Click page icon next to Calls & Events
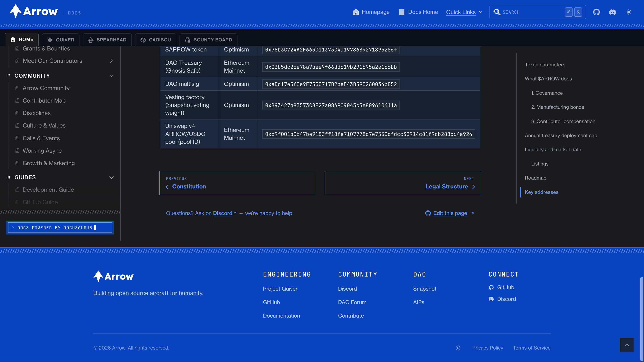The height and width of the screenshot is (362, 644). [17, 138]
